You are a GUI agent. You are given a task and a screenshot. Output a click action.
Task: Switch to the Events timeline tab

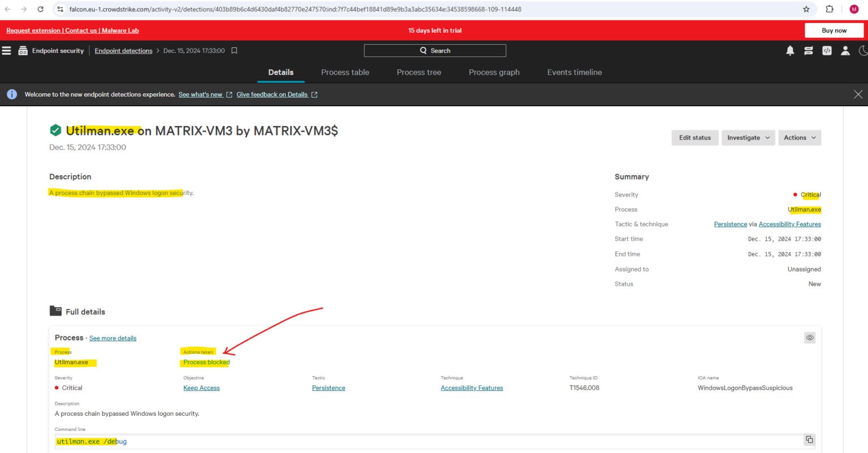click(x=574, y=72)
